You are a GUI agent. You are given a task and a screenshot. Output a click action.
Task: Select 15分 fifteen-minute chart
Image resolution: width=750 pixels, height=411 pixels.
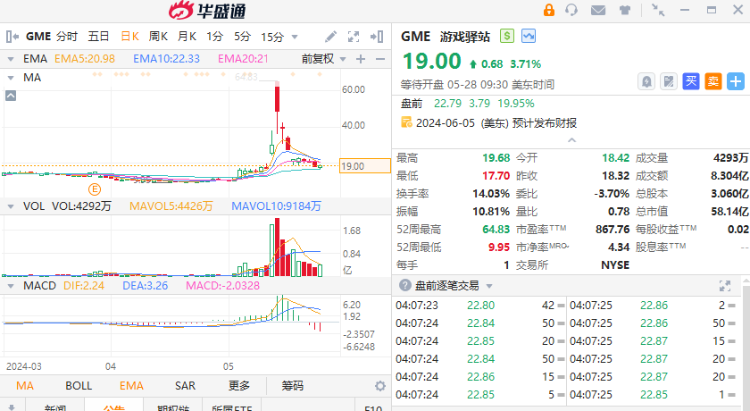tap(272, 36)
